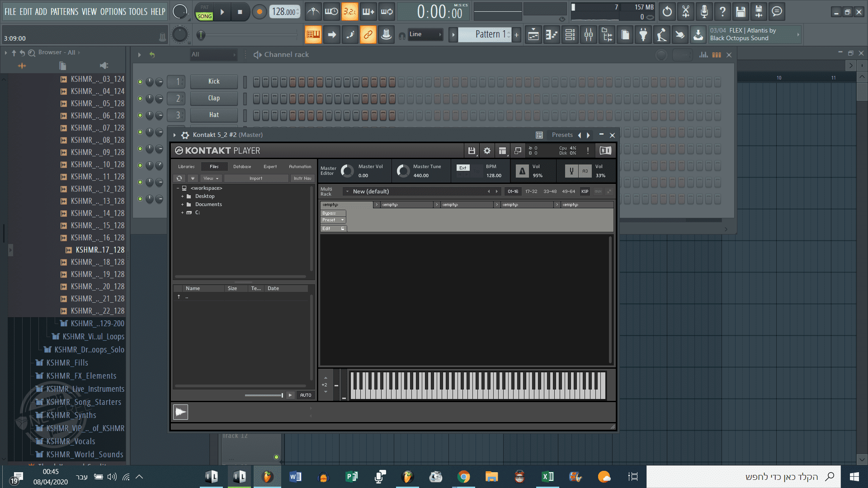The width and height of the screenshot is (868, 488).
Task: Expand the Desktop folder in Kontakt files
Action: pos(183,197)
